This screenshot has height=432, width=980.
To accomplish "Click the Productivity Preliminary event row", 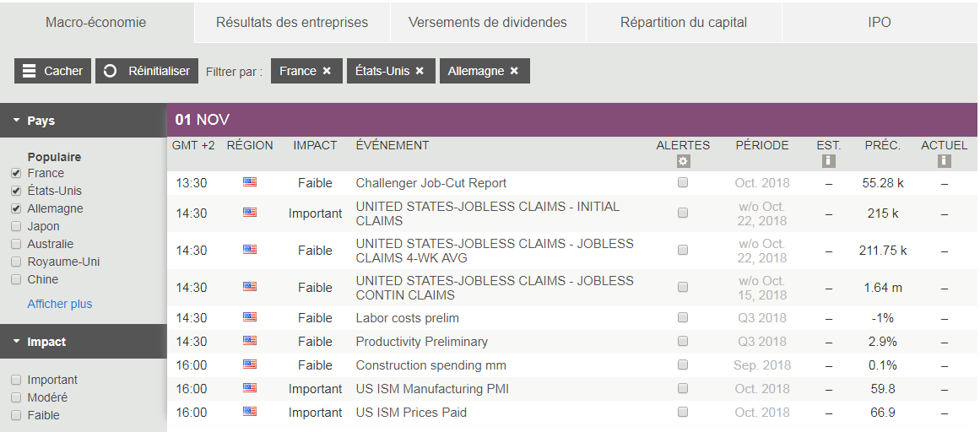I will [422, 342].
